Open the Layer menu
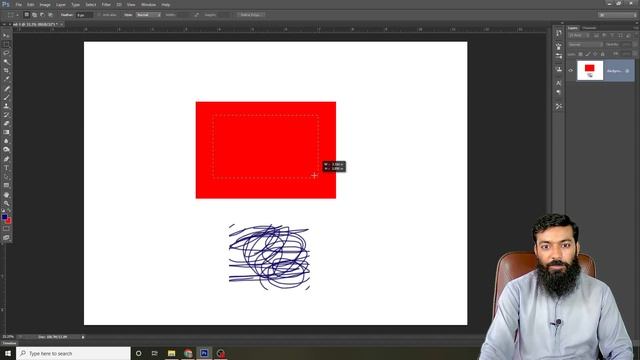640x360 pixels. coord(61,4)
